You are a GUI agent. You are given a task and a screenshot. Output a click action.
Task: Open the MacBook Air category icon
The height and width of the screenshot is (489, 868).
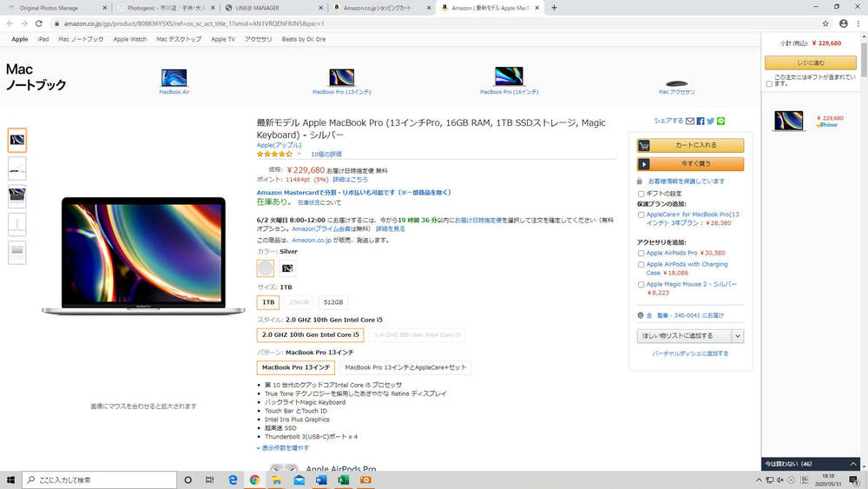174,77
